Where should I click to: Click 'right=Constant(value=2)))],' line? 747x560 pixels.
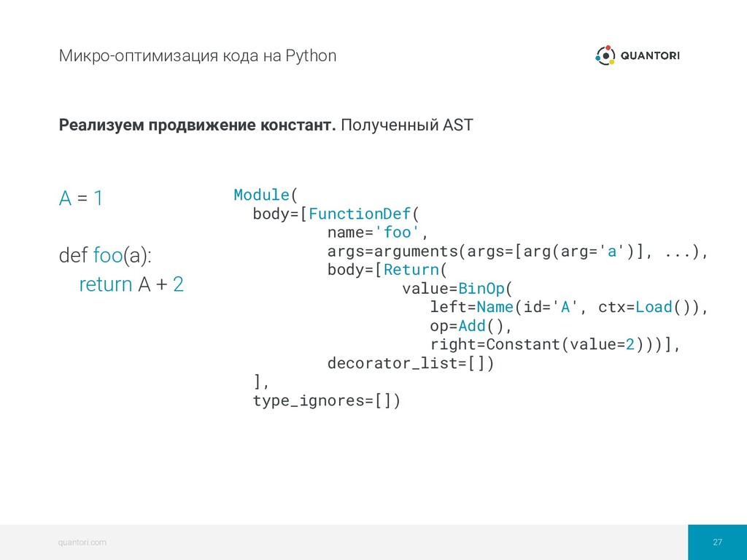(x=555, y=344)
